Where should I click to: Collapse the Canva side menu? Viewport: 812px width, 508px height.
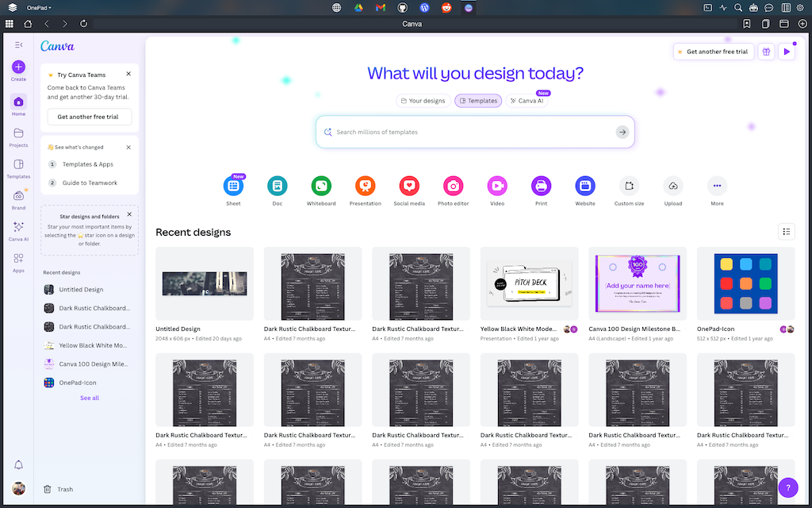[19, 45]
